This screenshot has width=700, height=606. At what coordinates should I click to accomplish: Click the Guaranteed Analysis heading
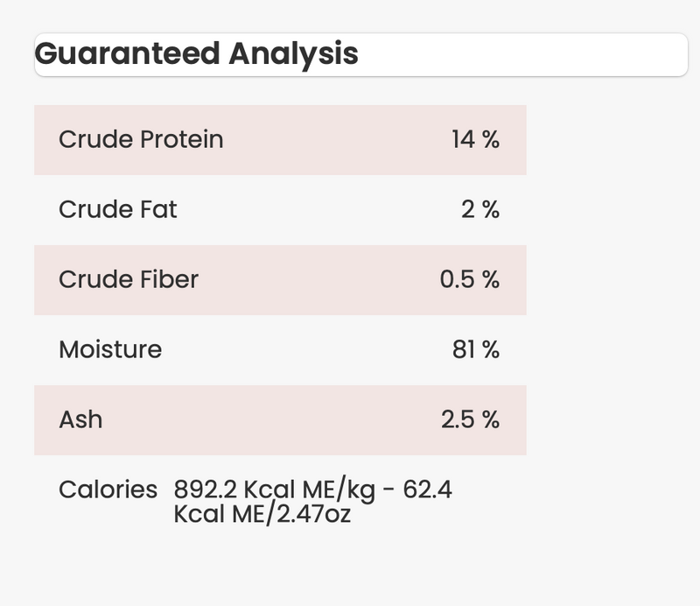point(196,54)
